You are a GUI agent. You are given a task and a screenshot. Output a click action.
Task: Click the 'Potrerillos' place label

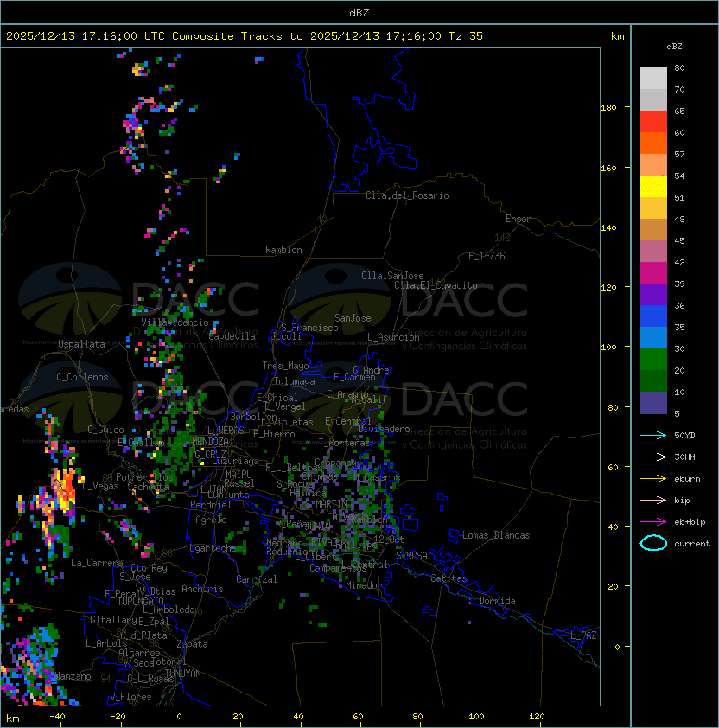pyautogui.click(x=144, y=477)
